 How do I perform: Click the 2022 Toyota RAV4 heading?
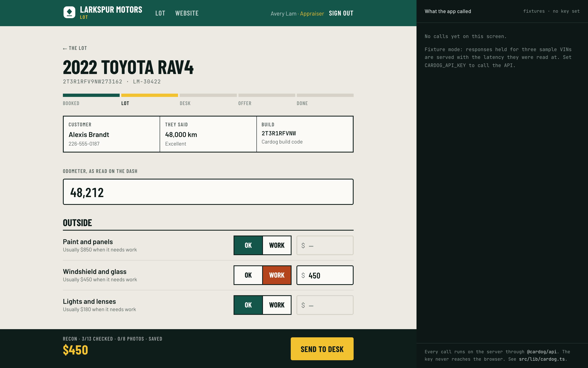click(128, 67)
